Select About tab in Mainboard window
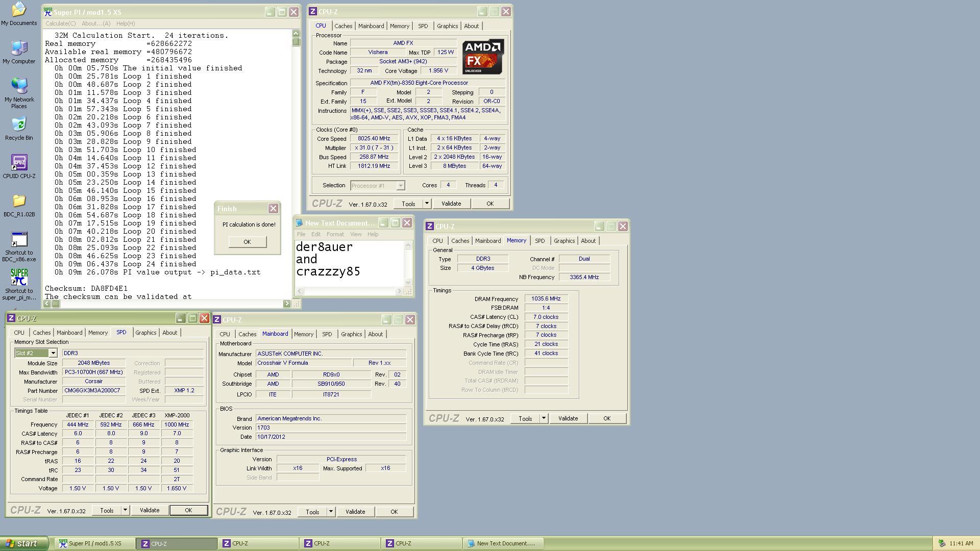Viewport: 980px width, 551px height. [375, 334]
